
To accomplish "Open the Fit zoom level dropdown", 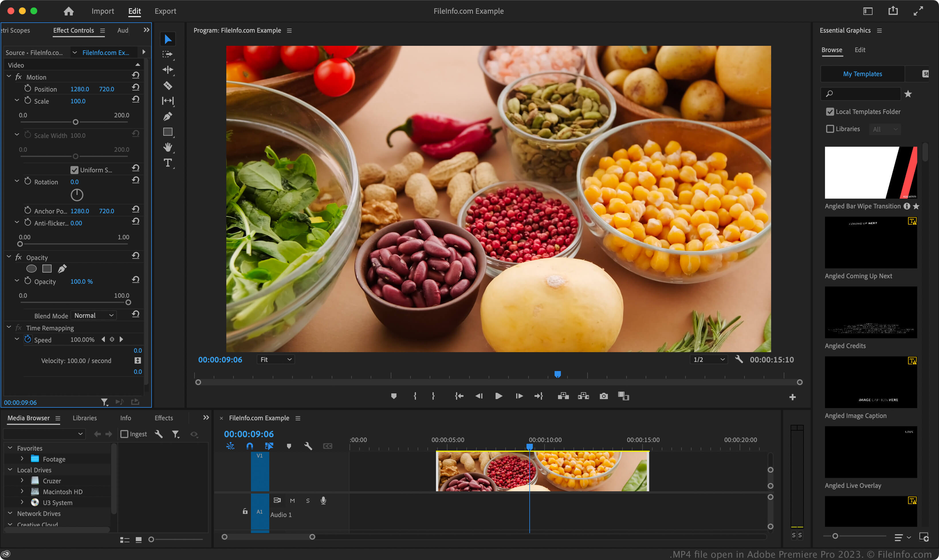I will [x=276, y=360].
